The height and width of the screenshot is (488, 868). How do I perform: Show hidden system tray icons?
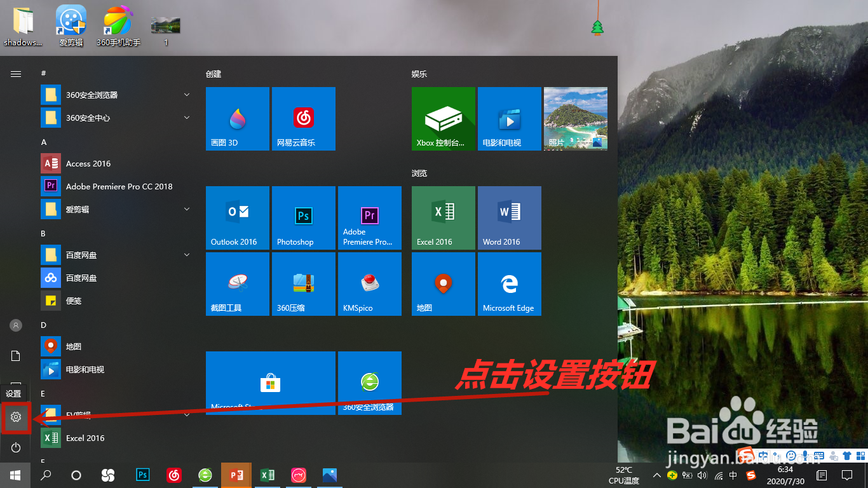656,475
